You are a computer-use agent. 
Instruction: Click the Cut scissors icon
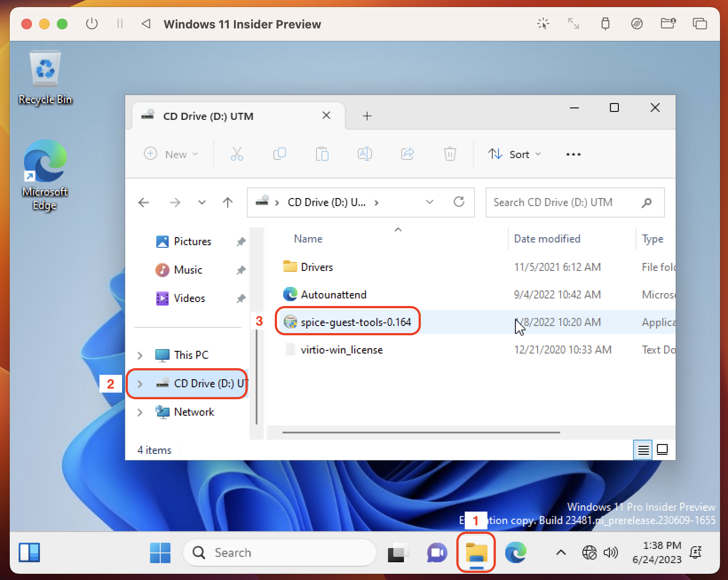237,154
